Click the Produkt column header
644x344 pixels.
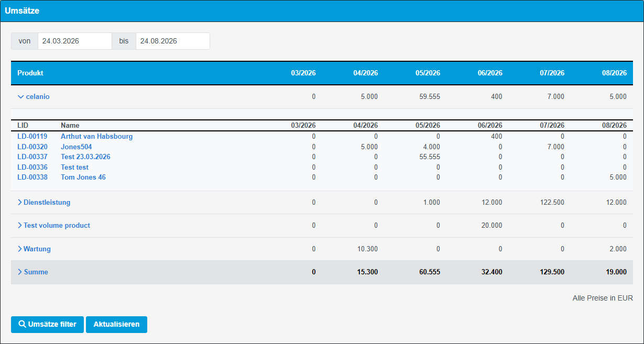pyautogui.click(x=30, y=73)
